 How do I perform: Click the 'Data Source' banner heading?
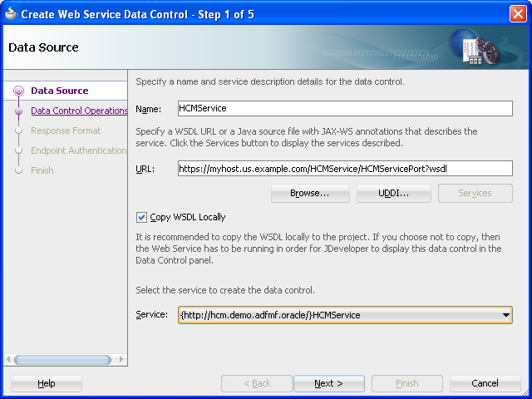[43, 47]
